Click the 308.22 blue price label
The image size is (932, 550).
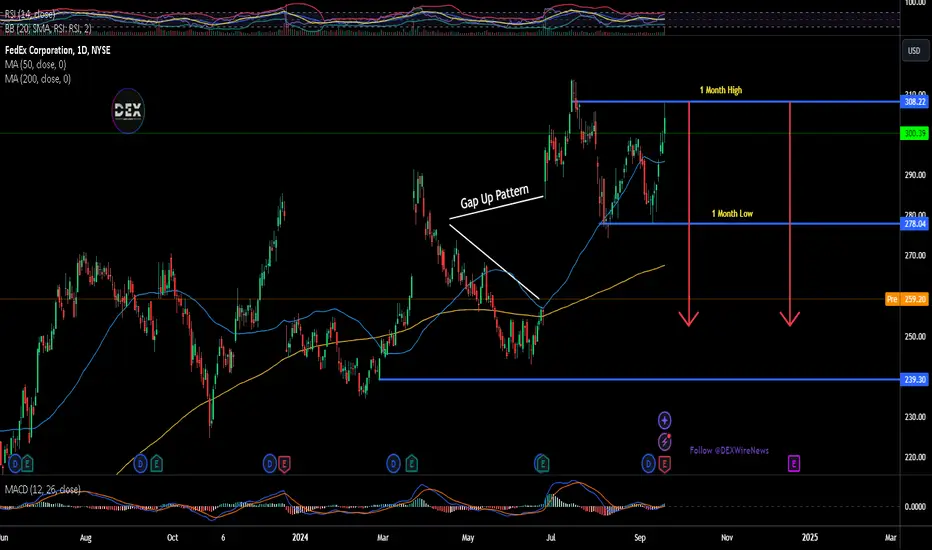[x=914, y=102]
